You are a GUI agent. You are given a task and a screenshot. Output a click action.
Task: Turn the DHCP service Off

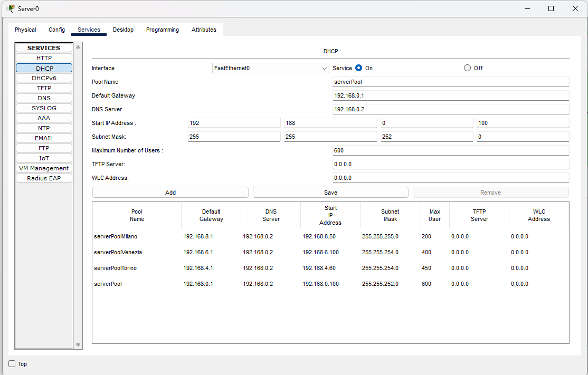point(467,68)
